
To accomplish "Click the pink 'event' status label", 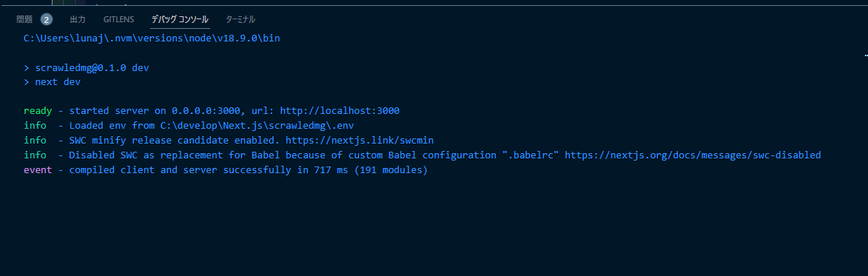I will [38, 169].
